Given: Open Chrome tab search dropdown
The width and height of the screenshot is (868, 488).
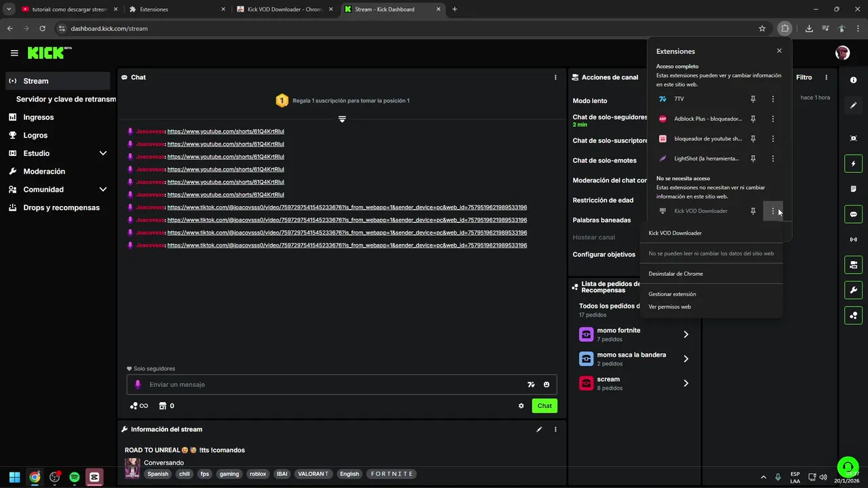Looking at the screenshot, I should pyautogui.click(x=9, y=9).
